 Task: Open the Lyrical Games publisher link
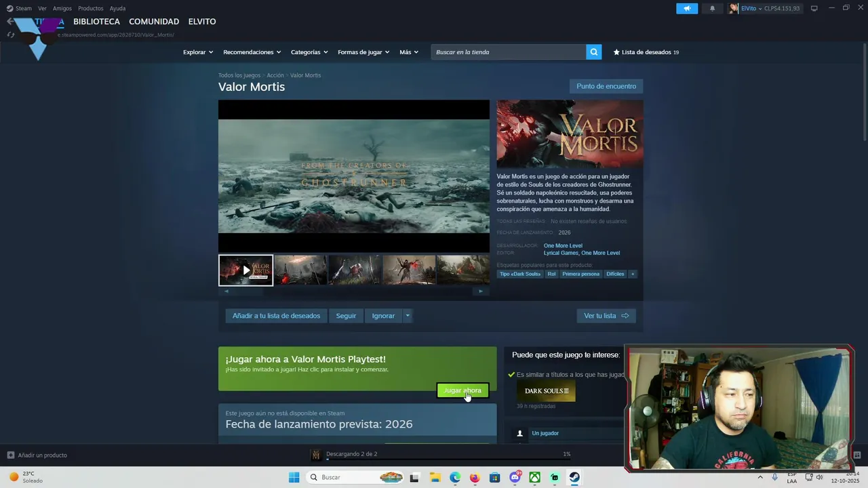[561, 253]
